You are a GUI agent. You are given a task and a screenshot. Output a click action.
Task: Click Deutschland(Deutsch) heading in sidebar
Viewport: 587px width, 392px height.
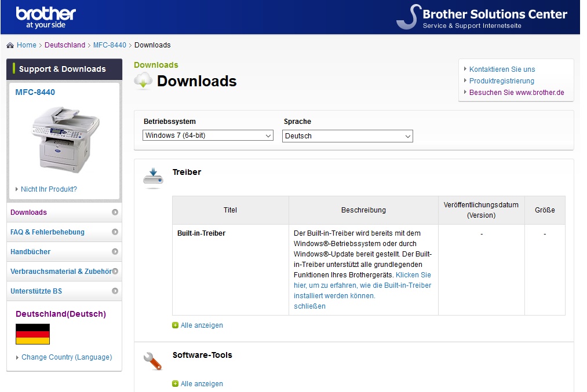[61, 314]
